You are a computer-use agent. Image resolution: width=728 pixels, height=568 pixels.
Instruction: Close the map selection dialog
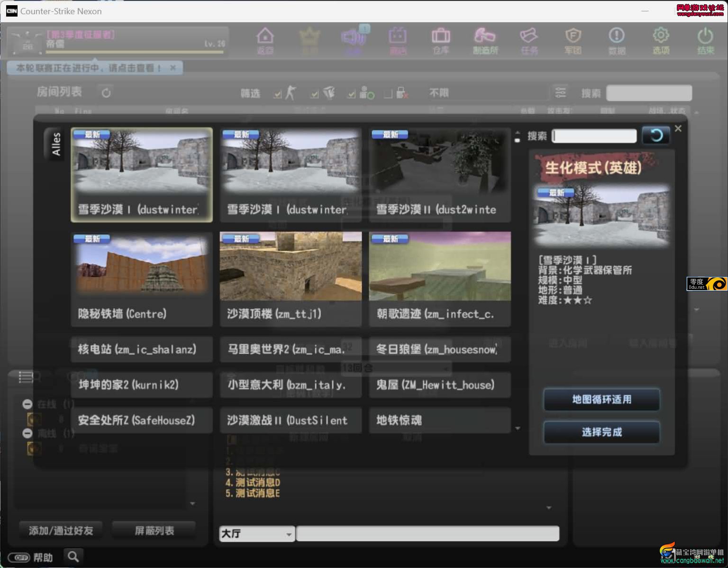(x=678, y=128)
